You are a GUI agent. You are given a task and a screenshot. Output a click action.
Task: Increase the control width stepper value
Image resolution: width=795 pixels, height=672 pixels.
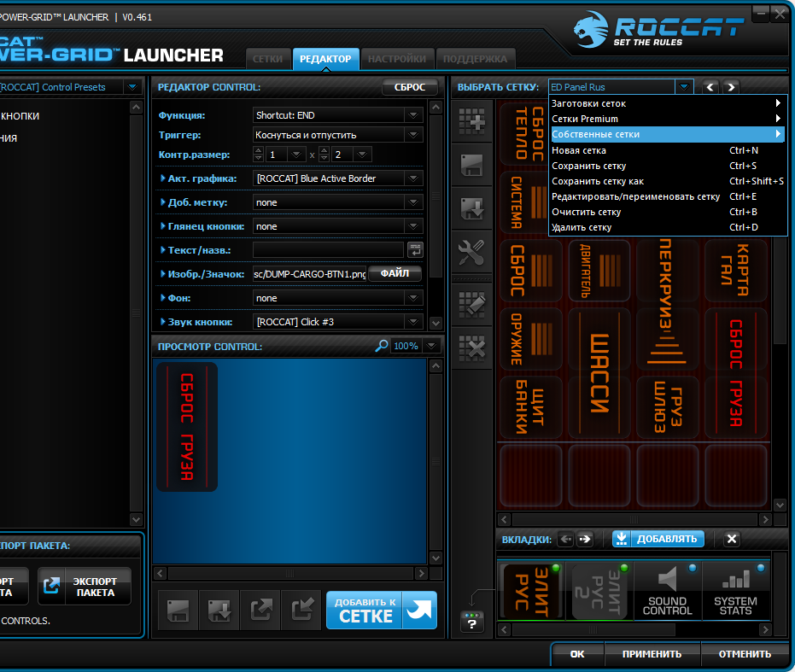[258, 150]
